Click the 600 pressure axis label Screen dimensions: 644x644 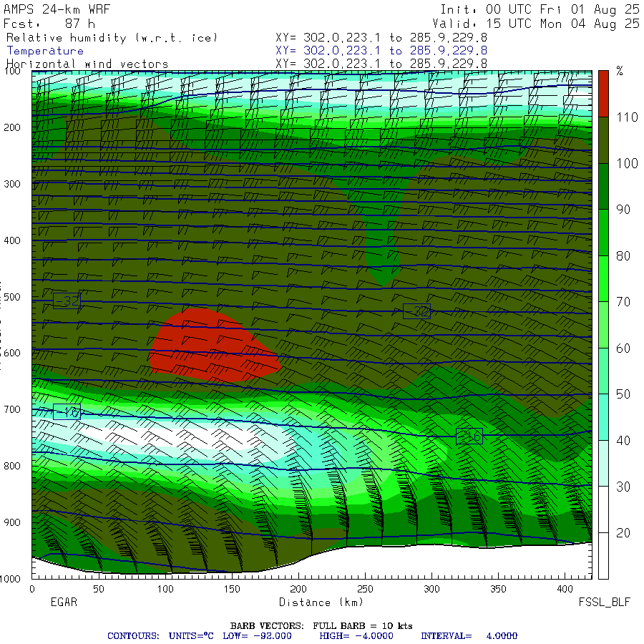pyautogui.click(x=12, y=353)
